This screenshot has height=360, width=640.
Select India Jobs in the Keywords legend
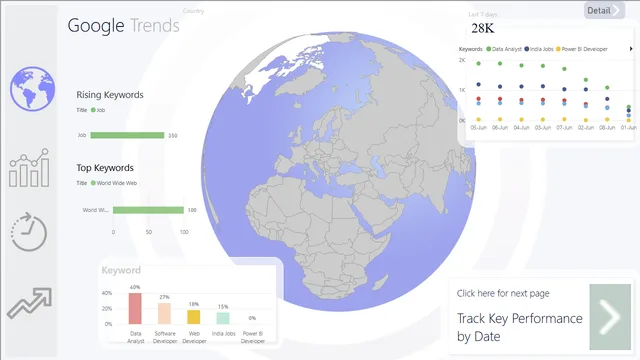[x=539, y=49]
